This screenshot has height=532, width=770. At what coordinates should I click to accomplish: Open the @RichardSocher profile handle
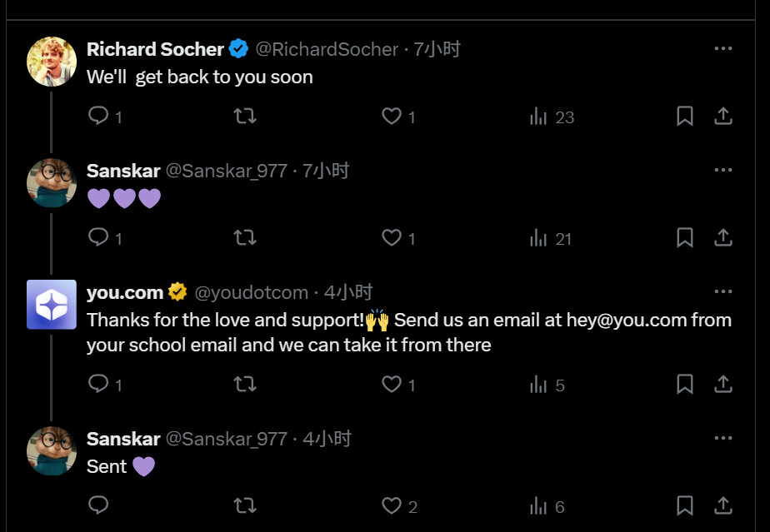coord(327,49)
